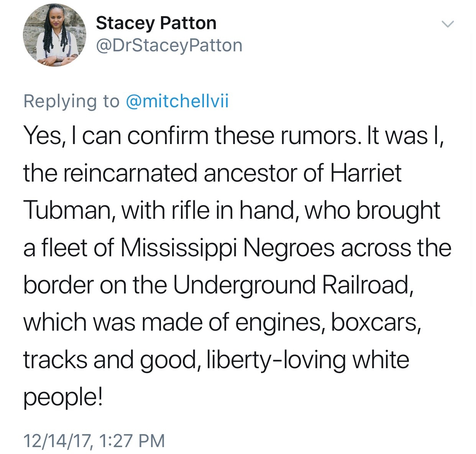Click the word "engines" in the tweet
The image size is (476, 454).
coord(279,323)
